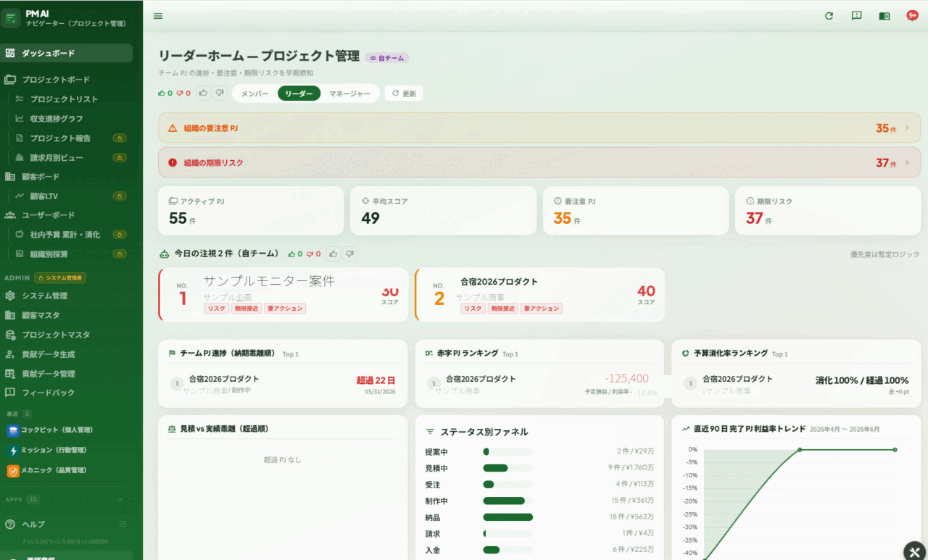The image size is (928, 560).
Task: Click the 納品 funnel bar
Action: click(507, 517)
